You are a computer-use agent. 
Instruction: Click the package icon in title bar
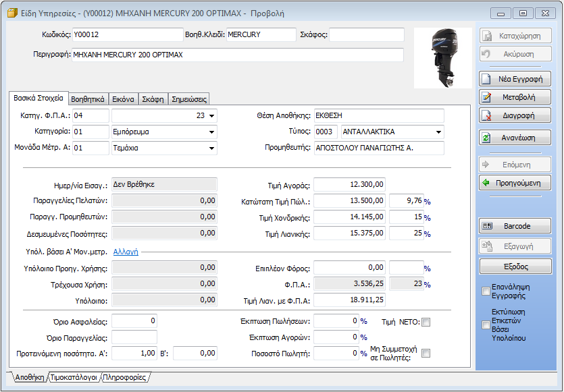pos(12,13)
